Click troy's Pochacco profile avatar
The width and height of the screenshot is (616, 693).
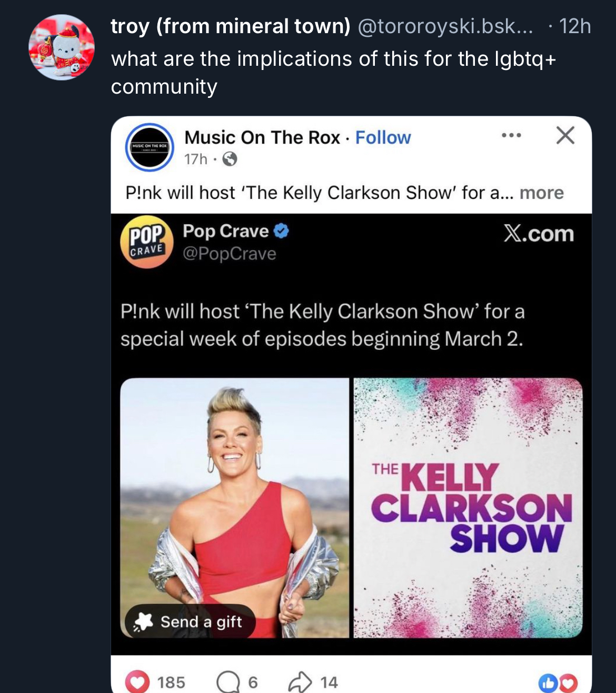(x=62, y=47)
